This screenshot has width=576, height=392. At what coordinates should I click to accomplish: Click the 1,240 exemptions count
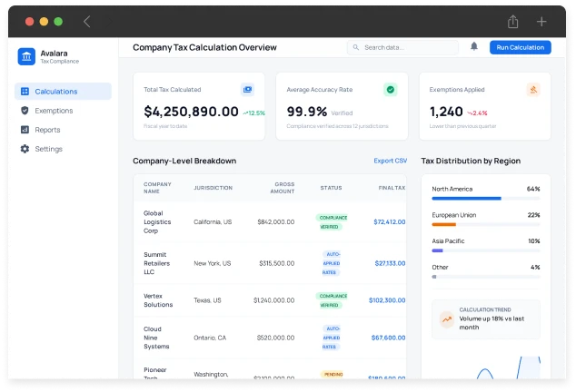pyautogui.click(x=446, y=112)
